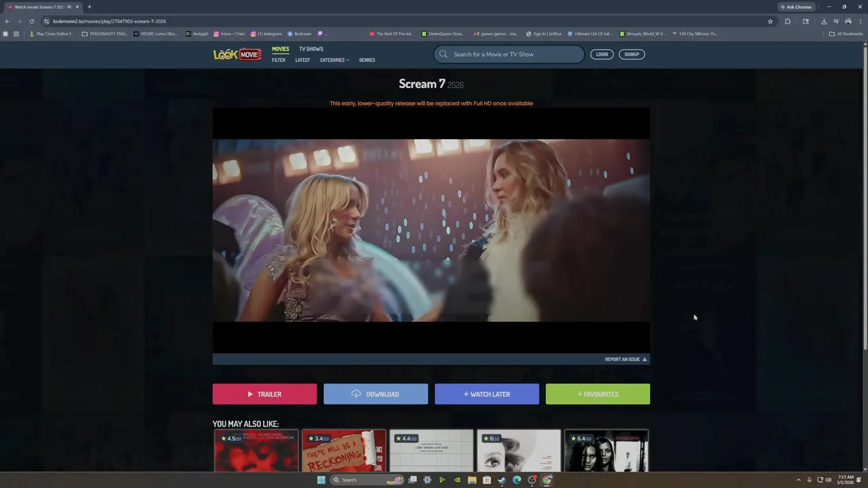The width and height of the screenshot is (868, 488).
Task: Open the Windows Start menu
Action: [321, 480]
